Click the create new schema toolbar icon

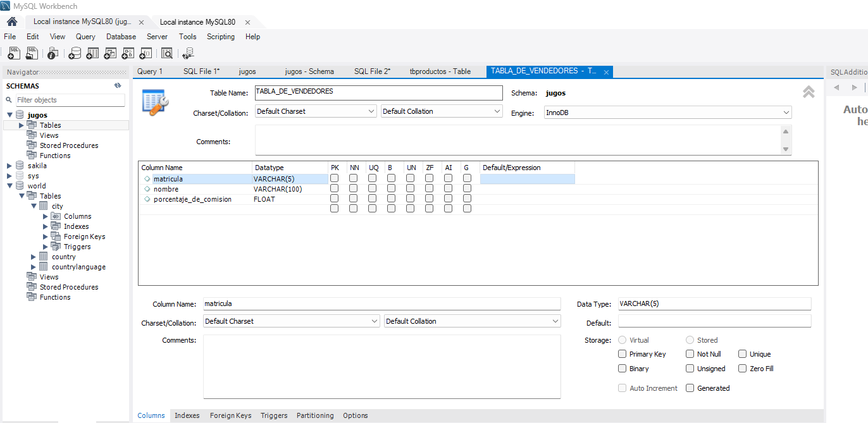pyautogui.click(x=75, y=54)
